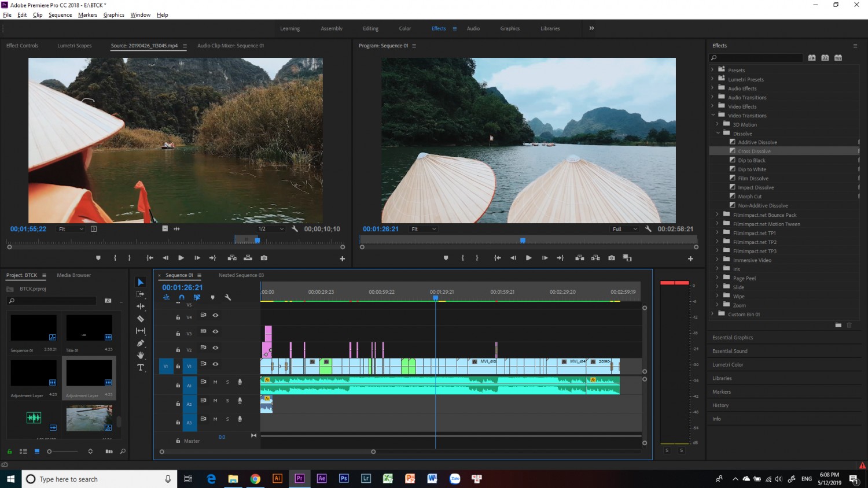This screenshot has width=868, height=488.
Task: Click Export Frame camera in Program monitor
Action: (x=612, y=258)
